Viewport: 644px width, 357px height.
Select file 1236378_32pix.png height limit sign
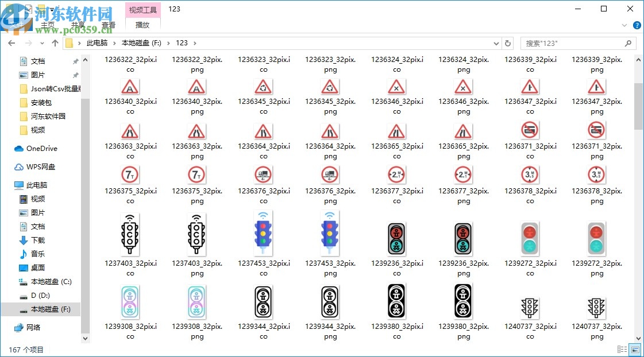point(597,185)
